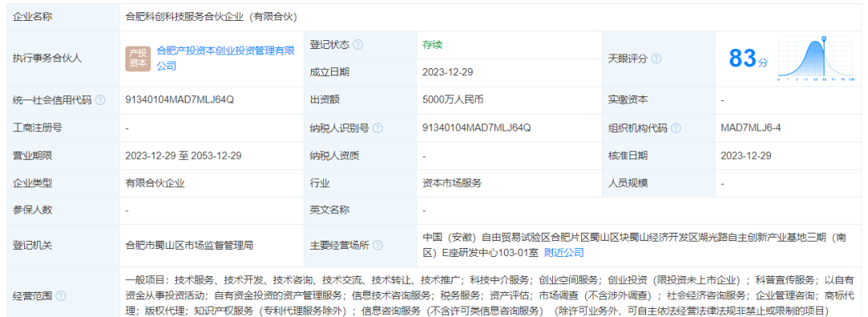
Task: Click the 英文名称 label
Action: (x=330, y=210)
